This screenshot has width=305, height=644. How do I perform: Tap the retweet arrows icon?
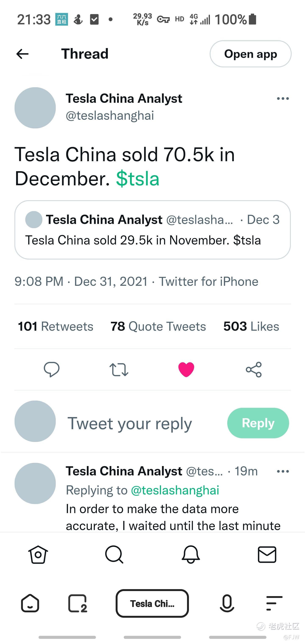point(119,369)
